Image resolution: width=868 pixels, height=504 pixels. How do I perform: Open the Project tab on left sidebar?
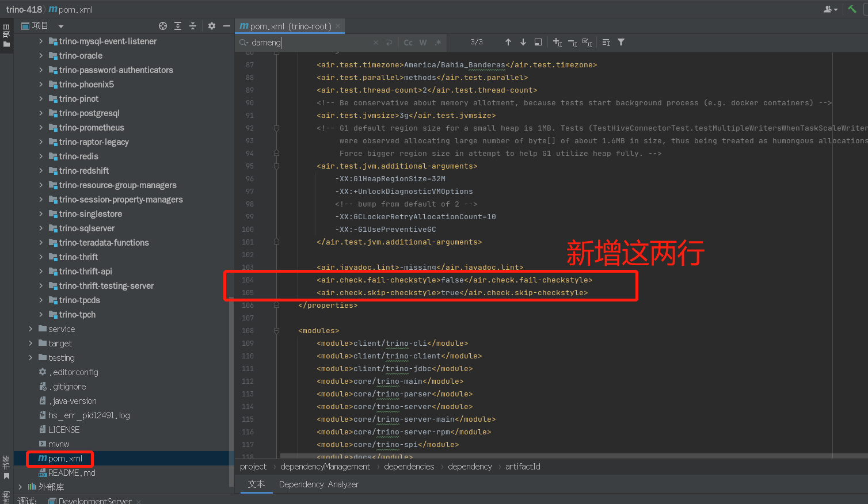coord(6,36)
